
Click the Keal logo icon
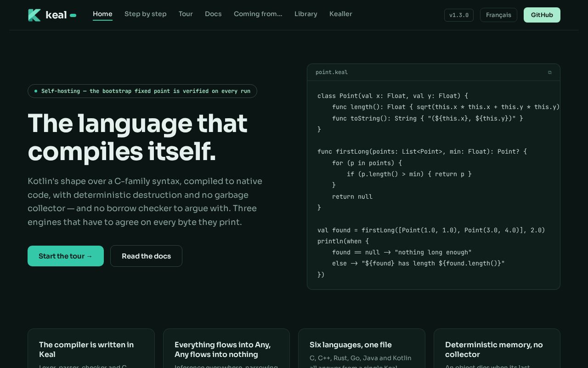point(34,15)
